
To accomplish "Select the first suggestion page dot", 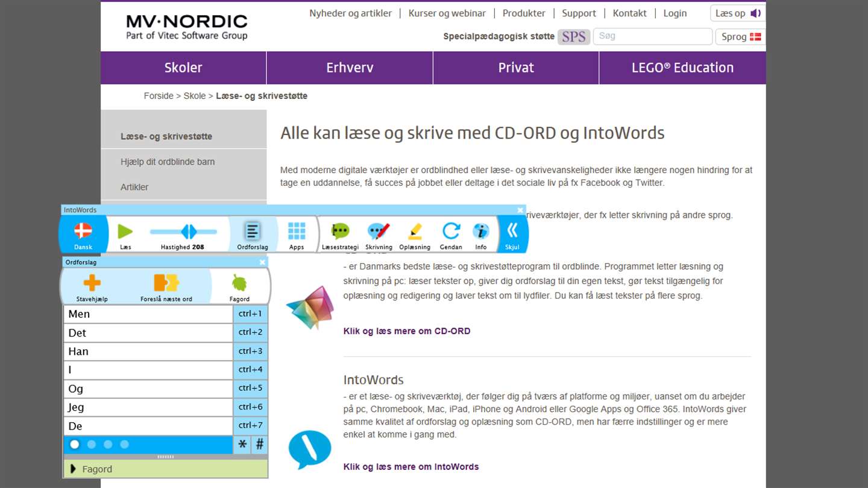I will click(75, 445).
